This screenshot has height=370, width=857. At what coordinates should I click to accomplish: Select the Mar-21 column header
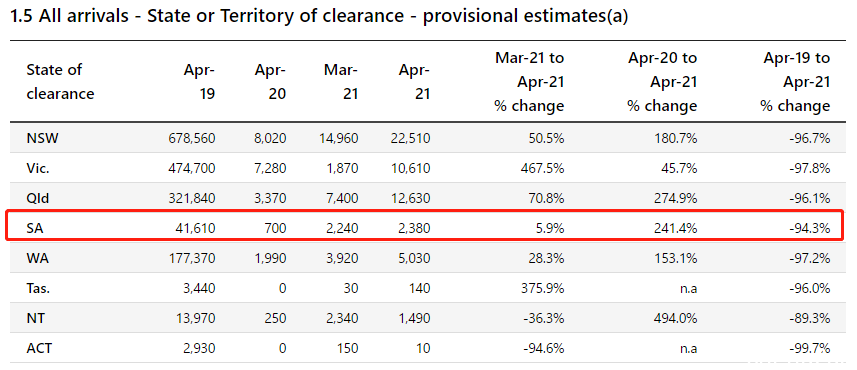point(341,81)
